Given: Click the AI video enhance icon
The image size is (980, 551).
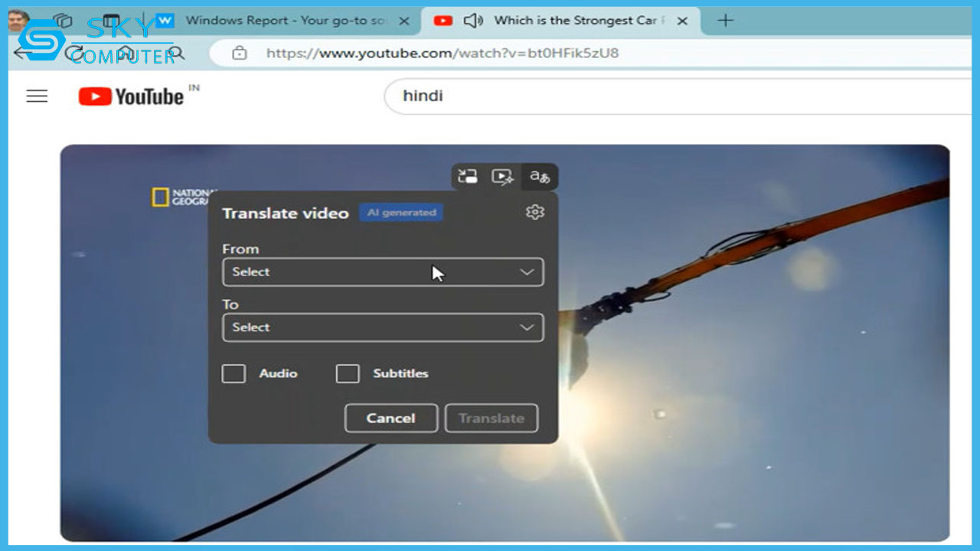Looking at the screenshot, I should 502,177.
